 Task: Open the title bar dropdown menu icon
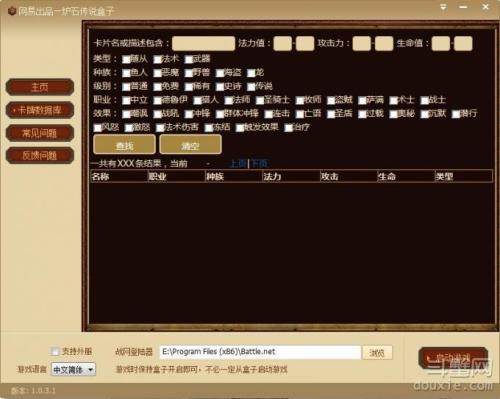coord(443,7)
